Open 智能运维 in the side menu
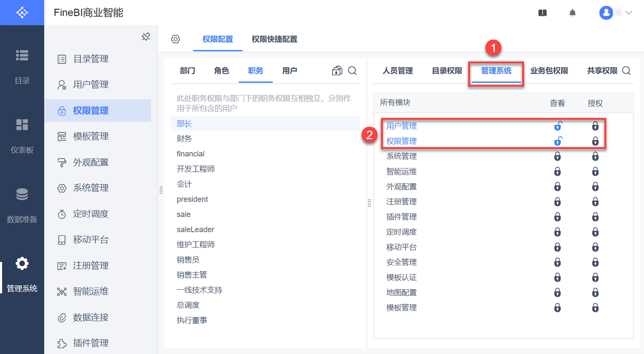The image size is (644, 354). [91, 291]
